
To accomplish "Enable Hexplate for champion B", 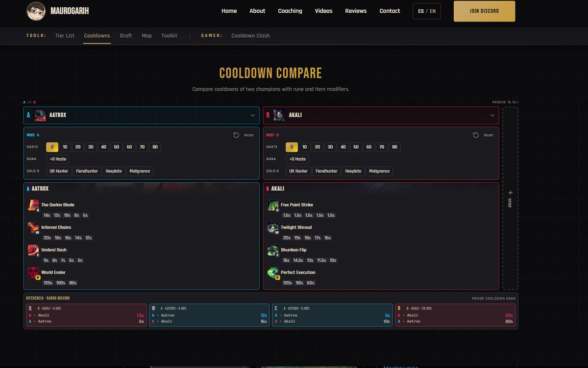I will (x=353, y=171).
